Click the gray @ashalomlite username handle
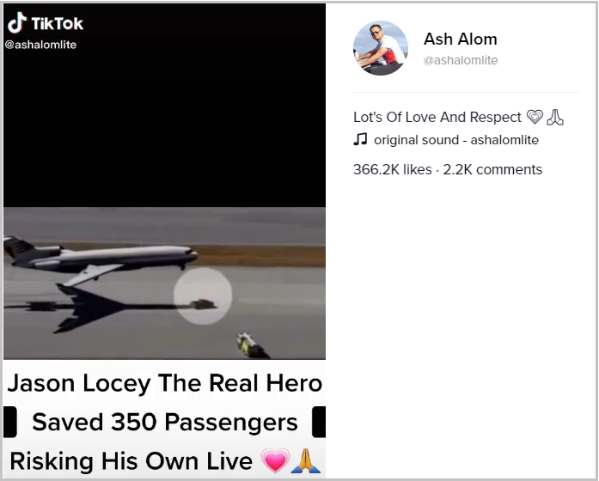 point(460,60)
